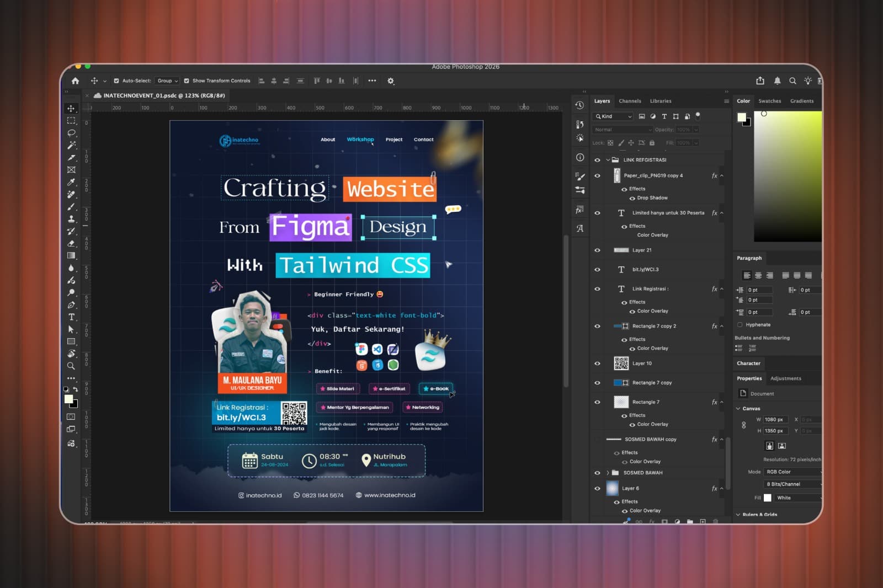Select the Eraser tool
Image resolution: width=883 pixels, height=588 pixels.
(x=71, y=243)
